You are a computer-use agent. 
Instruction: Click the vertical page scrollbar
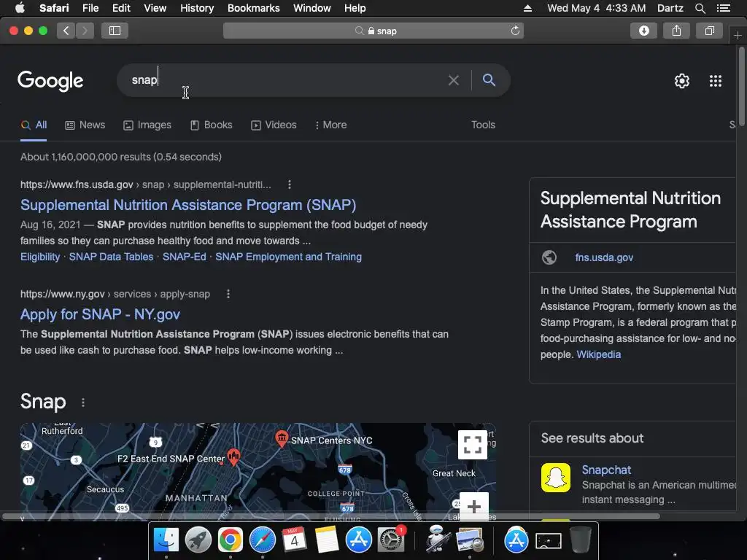coord(741,86)
